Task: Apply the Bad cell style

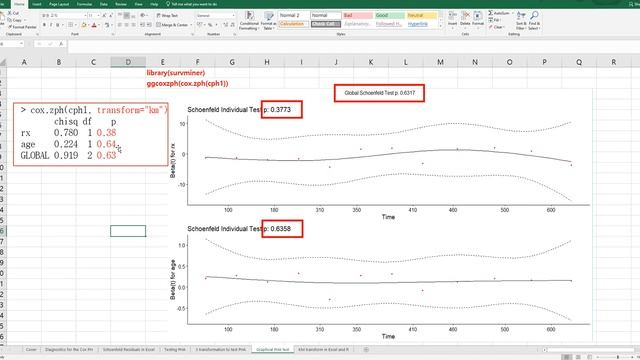Action: pos(358,16)
